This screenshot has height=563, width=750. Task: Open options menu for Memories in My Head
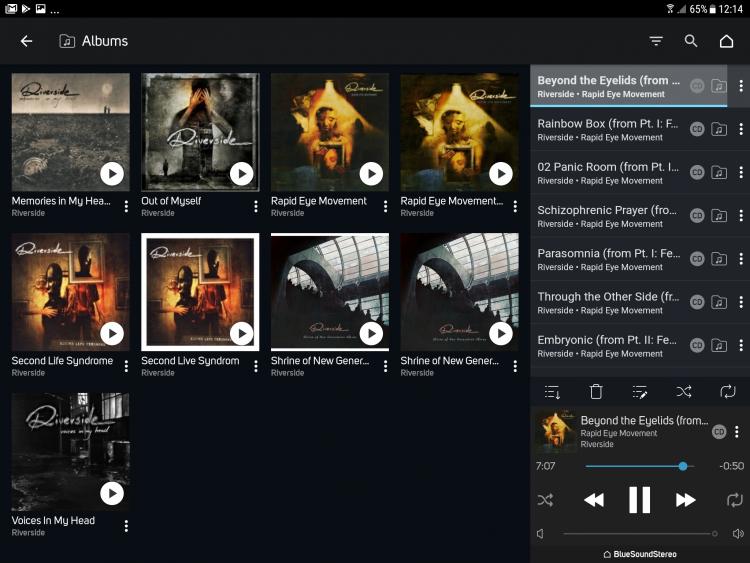(126, 206)
